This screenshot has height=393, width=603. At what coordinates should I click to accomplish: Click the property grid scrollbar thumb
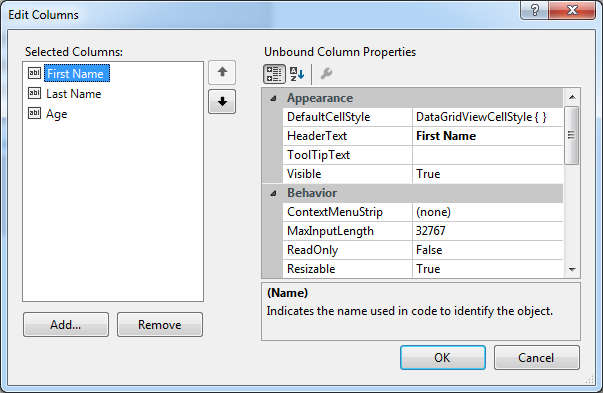click(x=571, y=135)
